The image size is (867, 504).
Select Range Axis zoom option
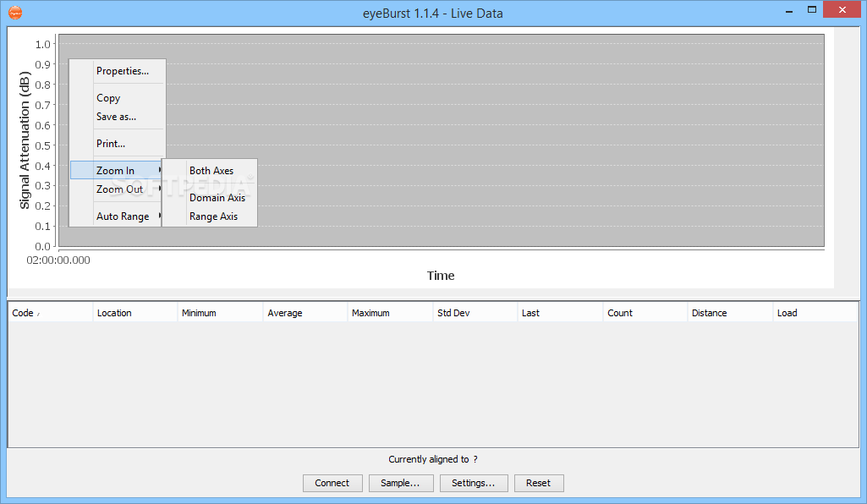tap(210, 216)
